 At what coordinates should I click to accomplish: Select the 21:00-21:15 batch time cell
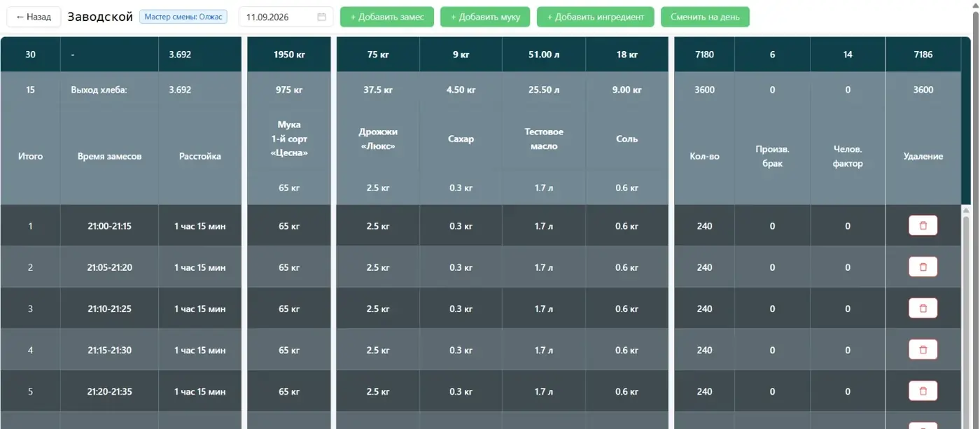[109, 226]
